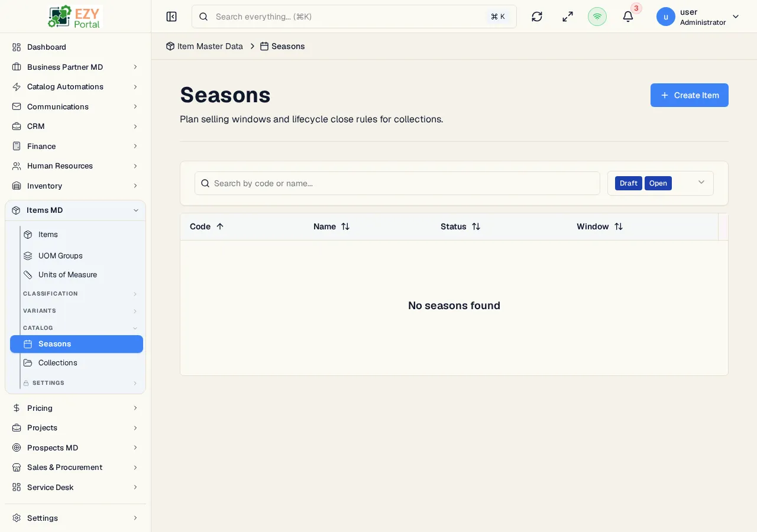Viewport: 757px width, 532px height.
Task: Click the Draft filter tag
Action: 629,183
